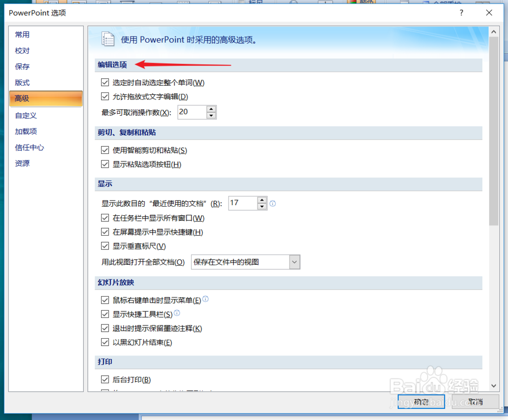Viewport: 508px width, 420px height.
Task: Select the 自定义 (Customize) category
Action: [46, 115]
